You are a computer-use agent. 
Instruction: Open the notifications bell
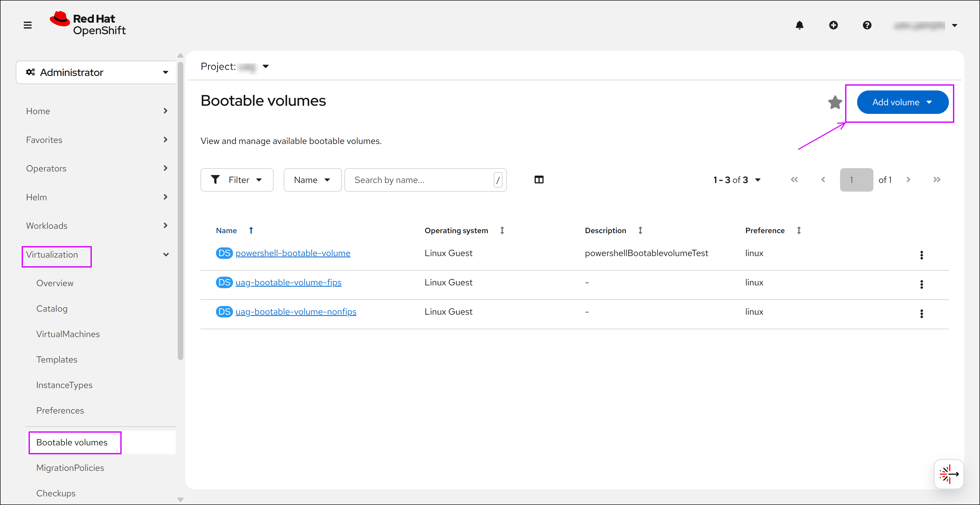point(799,25)
